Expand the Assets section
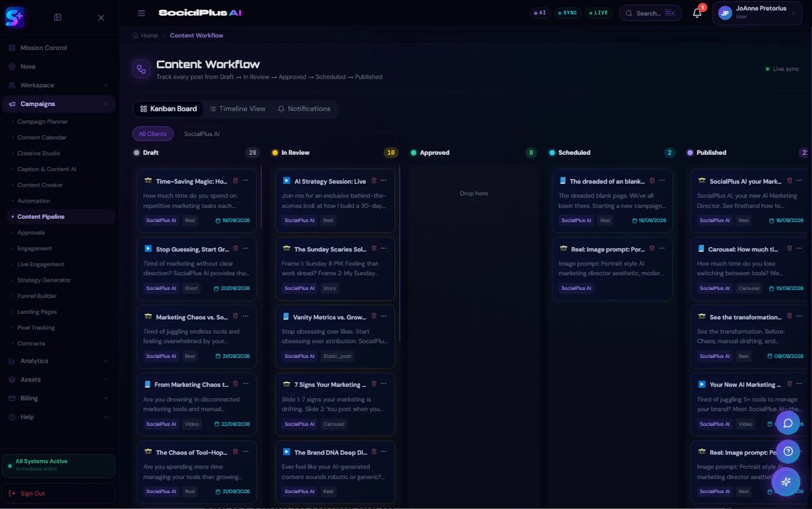 (59, 379)
